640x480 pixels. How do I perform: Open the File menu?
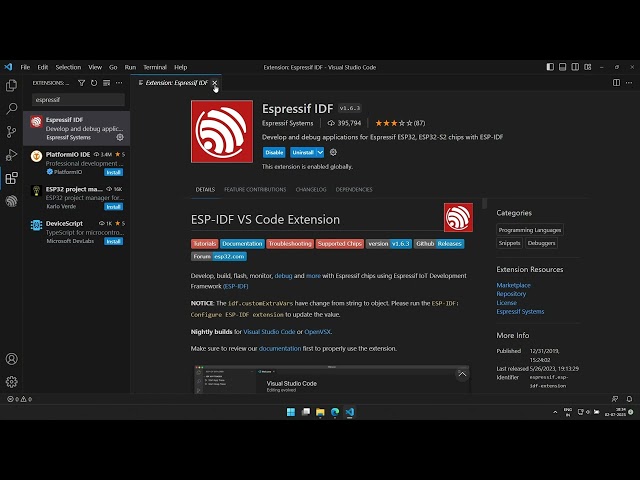click(x=25, y=67)
